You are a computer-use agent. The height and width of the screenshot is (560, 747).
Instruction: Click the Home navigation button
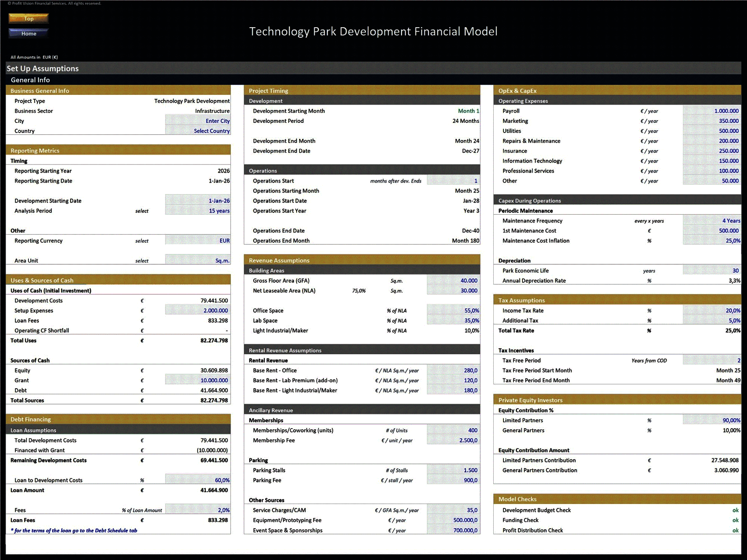click(x=28, y=33)
